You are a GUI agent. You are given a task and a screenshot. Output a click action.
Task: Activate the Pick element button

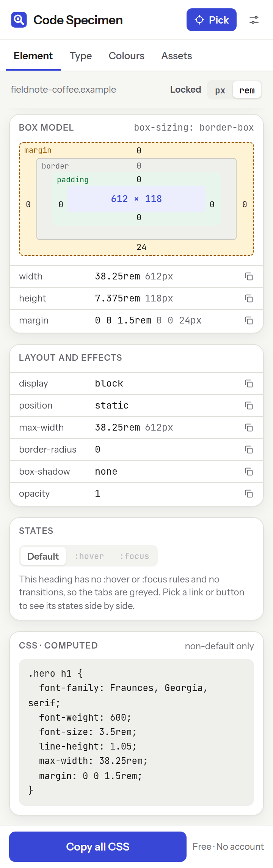pos(212,20)
